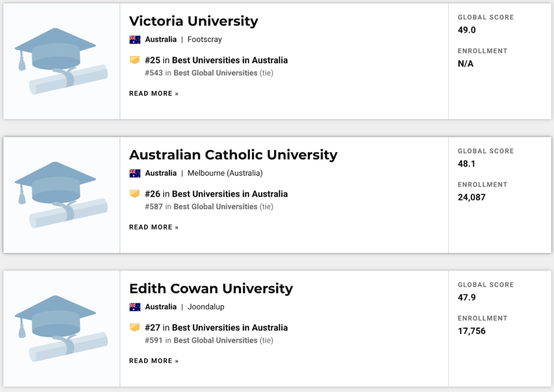Viewport: 554px width, 392px height.
Task: Click Australian Catholic University graduation cap image
Action: 61,195
